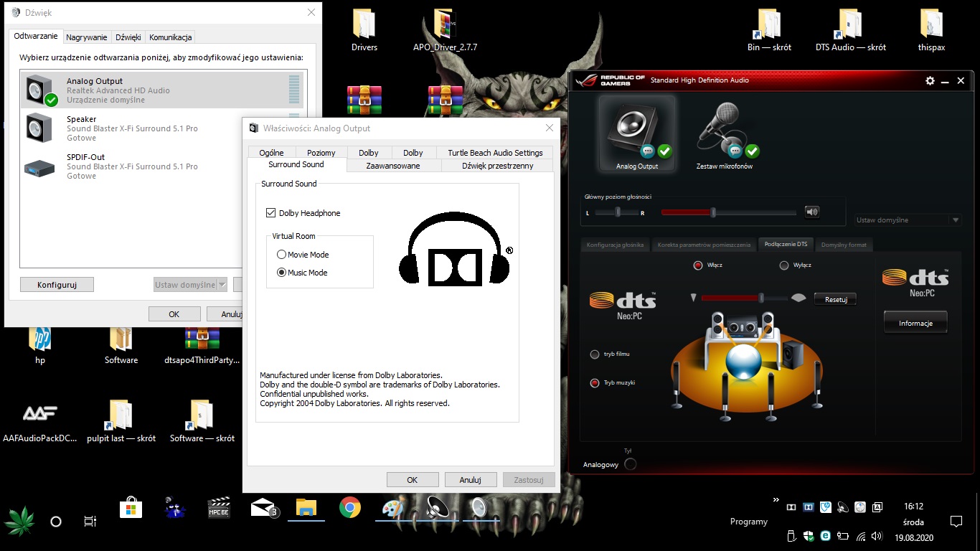Open AAFAudioPackDC desktop icon
The width and height of the screenshot is (980, 551).
point(40,422)
